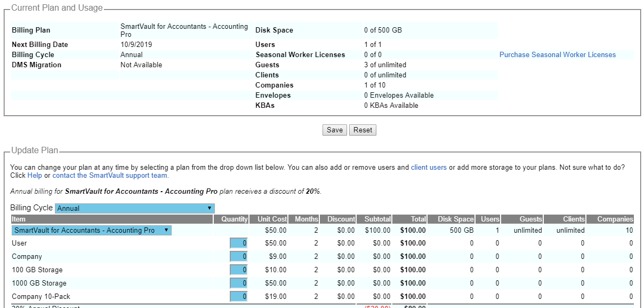Click the Next Billing Date value 10/9/2019
The height and width of the screenshot is (308, 644).
point(136,45)
